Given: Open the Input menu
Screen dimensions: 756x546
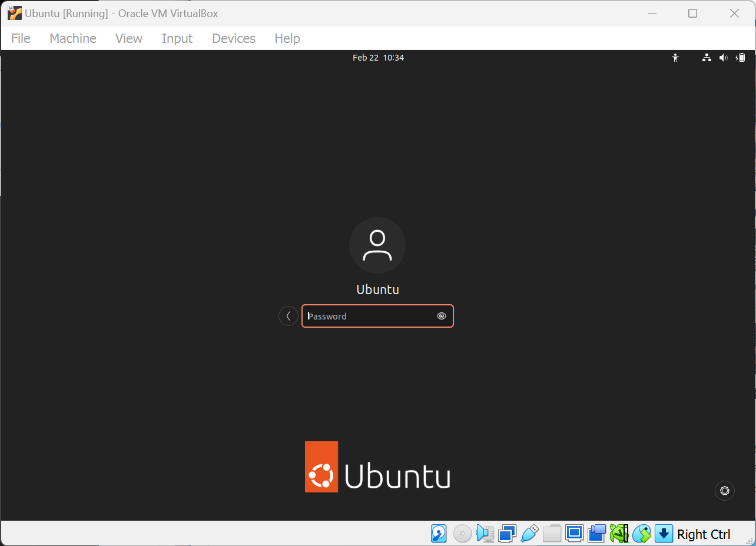Looking at the screenshot, I should pyautogui.click(x=177, y=38).
